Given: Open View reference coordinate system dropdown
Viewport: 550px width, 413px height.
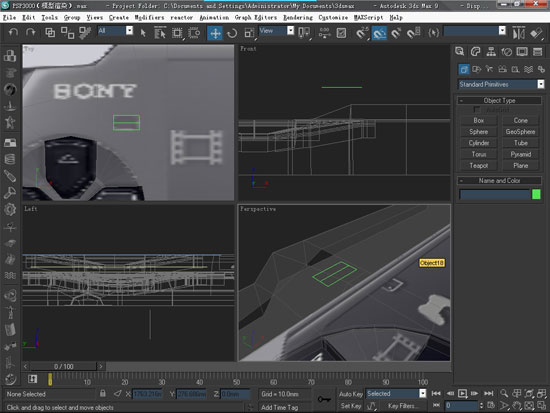Looking at the screenshot, I should (276, 31).
